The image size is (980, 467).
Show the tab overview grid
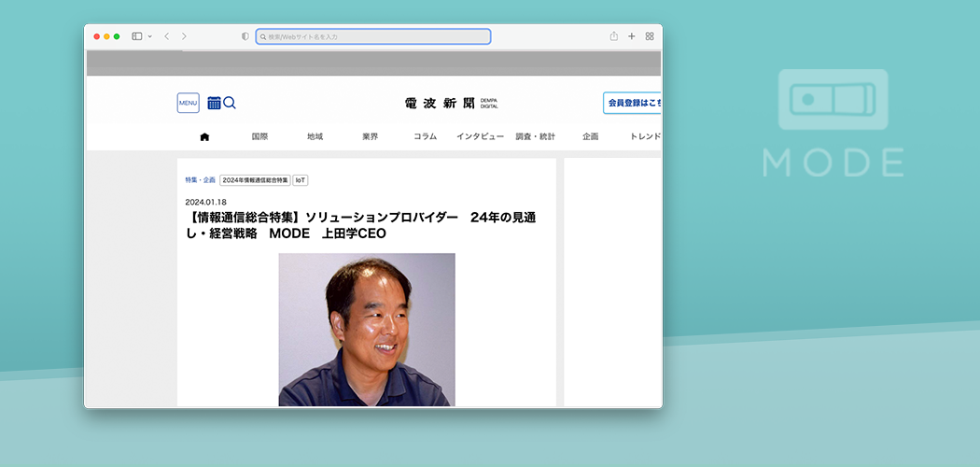(650, 36)
